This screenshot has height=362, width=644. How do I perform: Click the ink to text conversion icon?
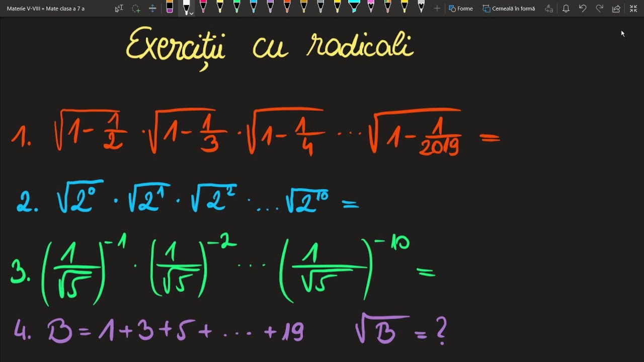549,9
